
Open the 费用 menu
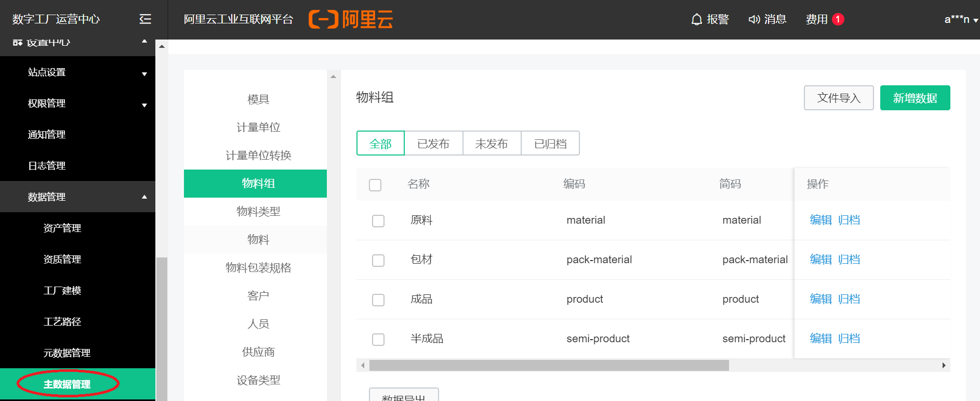(x=816, y=19)
